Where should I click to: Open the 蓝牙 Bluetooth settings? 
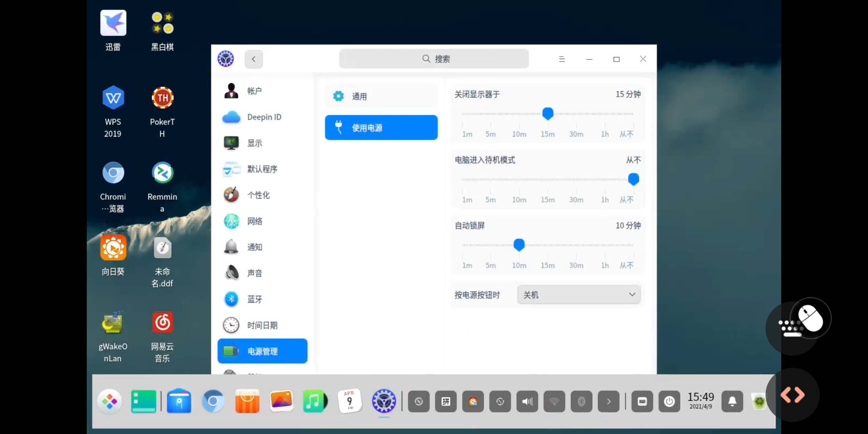[x=254, y=299]
